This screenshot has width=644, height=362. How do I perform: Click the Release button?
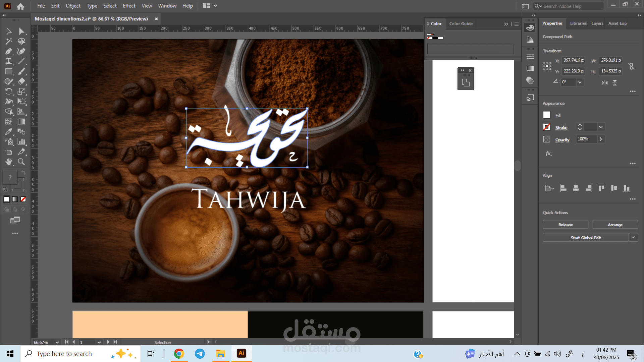pyautogui.click(x=566, y=225)
